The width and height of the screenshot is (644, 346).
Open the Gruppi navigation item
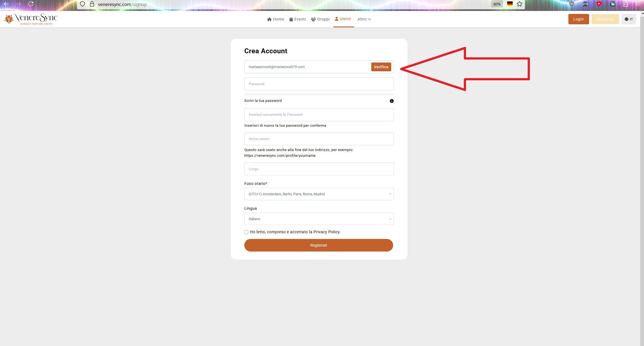click(x=320, y=19)
